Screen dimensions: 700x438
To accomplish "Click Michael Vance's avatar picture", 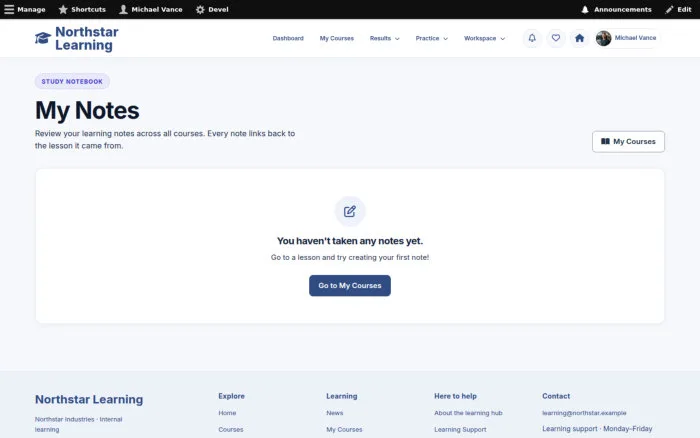I will [604, 38].
